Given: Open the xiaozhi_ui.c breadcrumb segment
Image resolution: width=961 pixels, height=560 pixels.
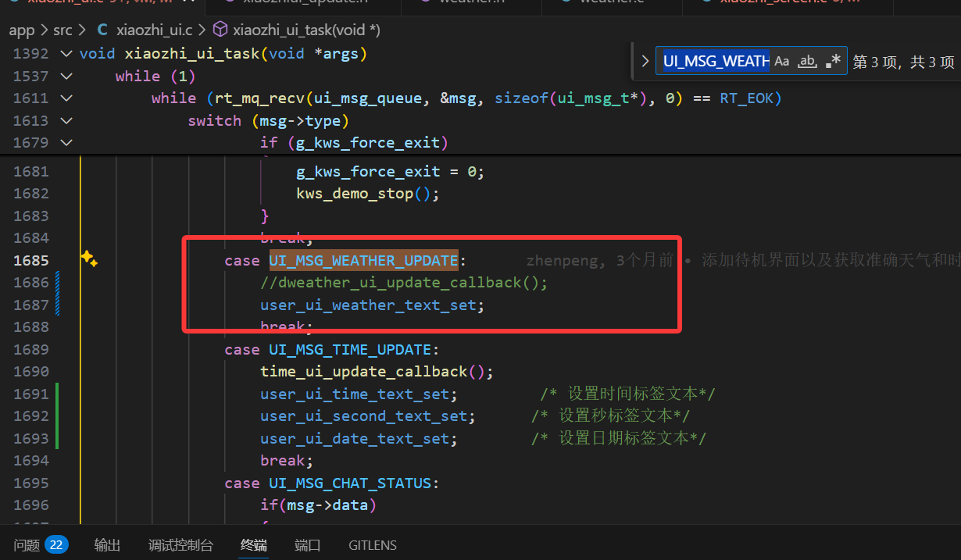Looking at the screenshot, I should tap(152, 30).
